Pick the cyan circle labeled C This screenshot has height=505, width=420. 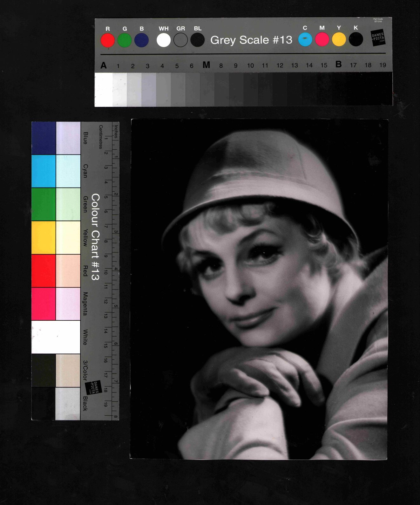(305, 39)
